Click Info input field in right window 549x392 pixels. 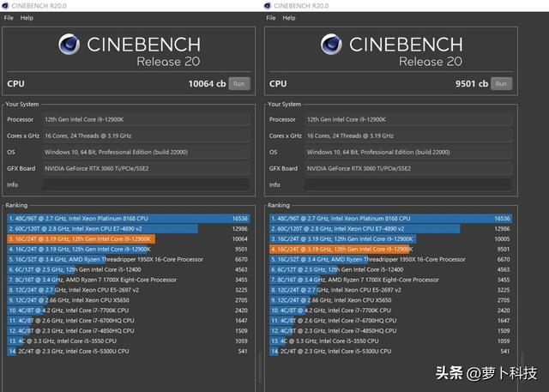tap(408, 184)
